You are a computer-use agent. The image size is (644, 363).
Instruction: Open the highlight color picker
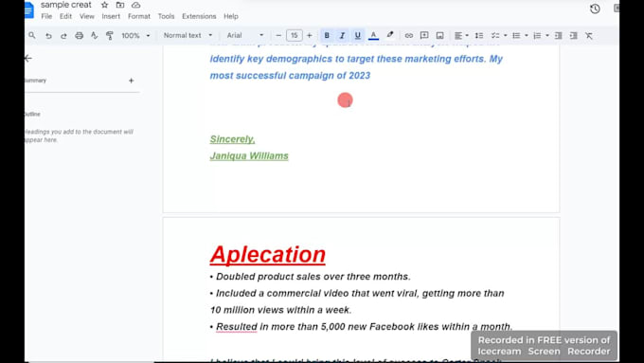pos(390,35)
